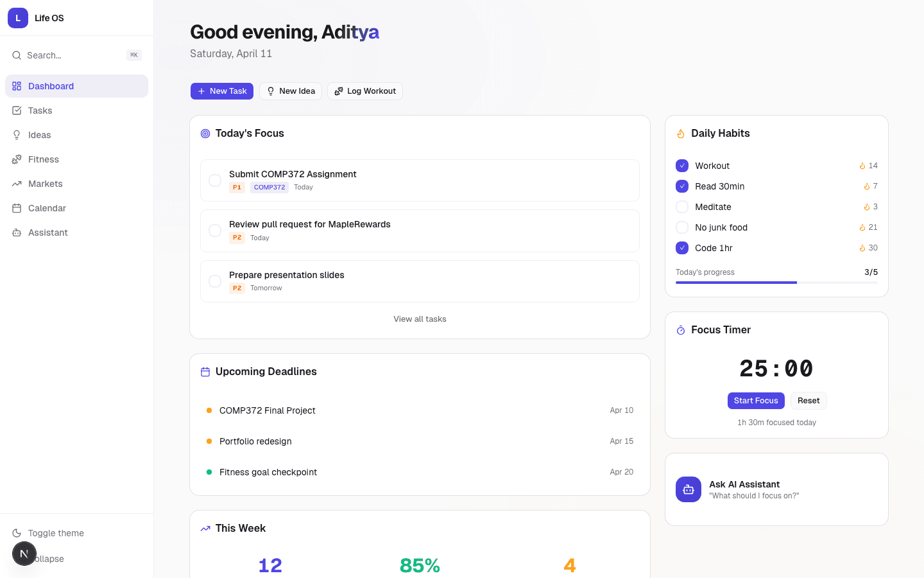Mark No junk food habit complete
The width and height of the screenshot is (924, 578).
click(681, 227)
